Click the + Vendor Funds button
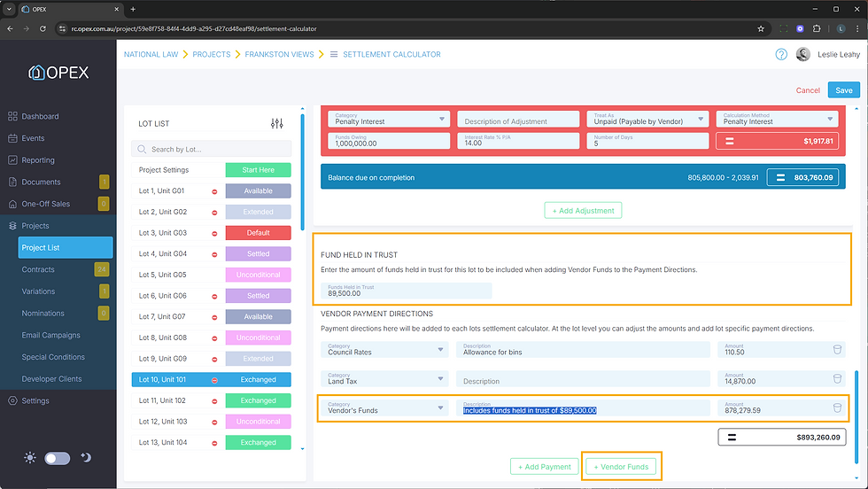868x489 pixels. (x=621, y=467)
